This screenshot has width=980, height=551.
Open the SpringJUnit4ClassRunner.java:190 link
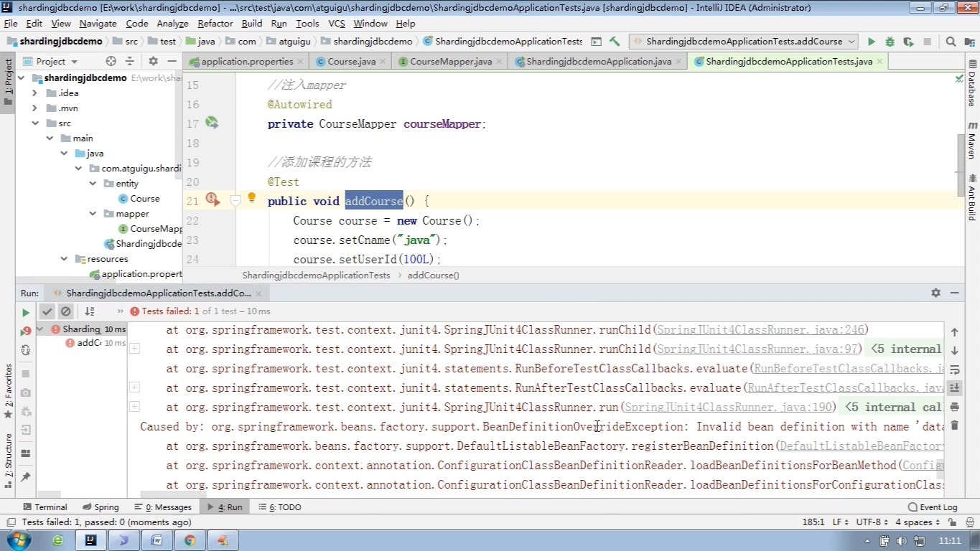(728, 407)
